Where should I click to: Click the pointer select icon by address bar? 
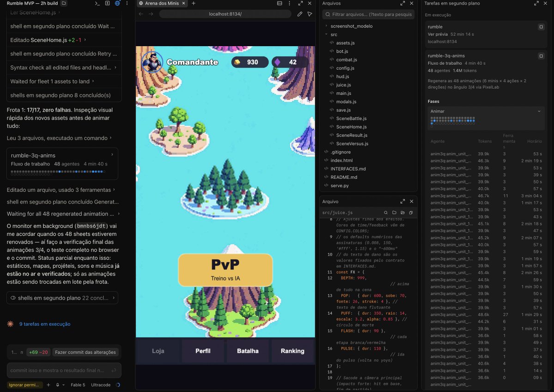[310, 14]
